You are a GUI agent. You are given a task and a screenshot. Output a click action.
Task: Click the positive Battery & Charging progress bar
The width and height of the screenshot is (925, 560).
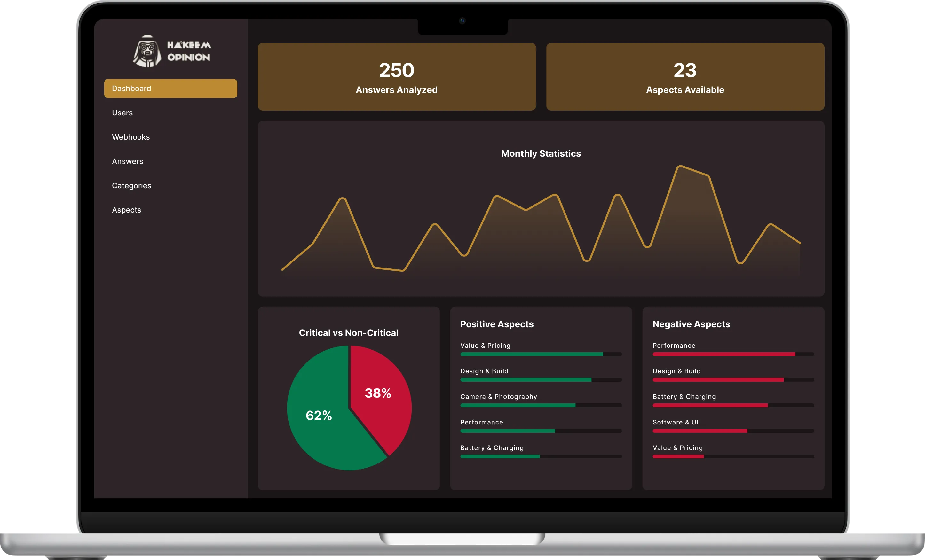coord(500,456)
